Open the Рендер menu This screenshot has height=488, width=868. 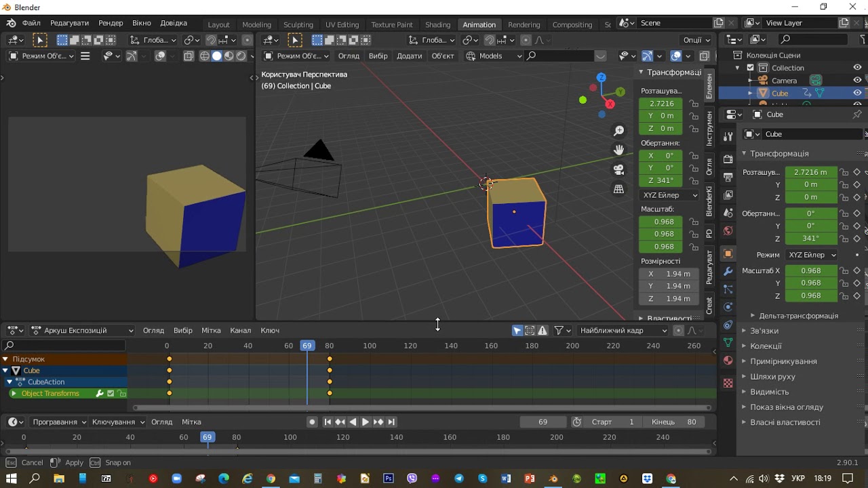(111, 23)
